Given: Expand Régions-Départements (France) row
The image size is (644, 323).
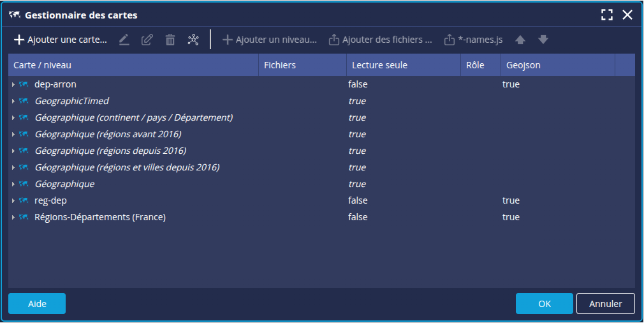Looking at the screenshot, I should (13, 217).
